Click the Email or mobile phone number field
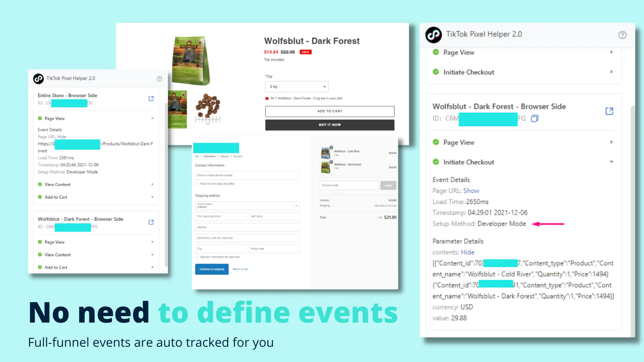The height and width of the screenshot is (362, 644). [247, 175]
